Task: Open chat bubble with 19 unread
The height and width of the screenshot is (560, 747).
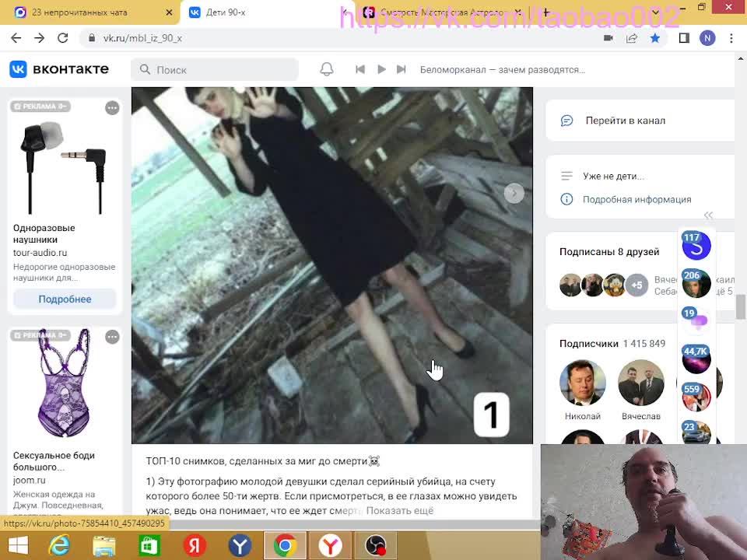Action: (x=696, y=321)
